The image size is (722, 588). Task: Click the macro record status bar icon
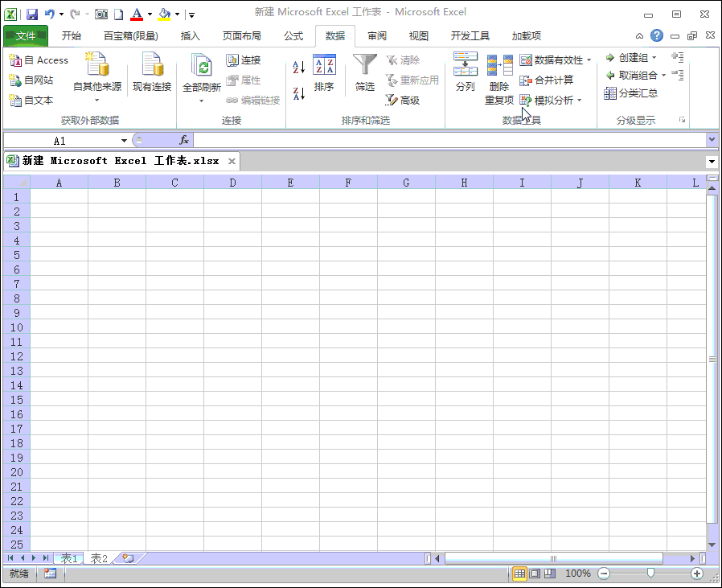coord(50,574)
